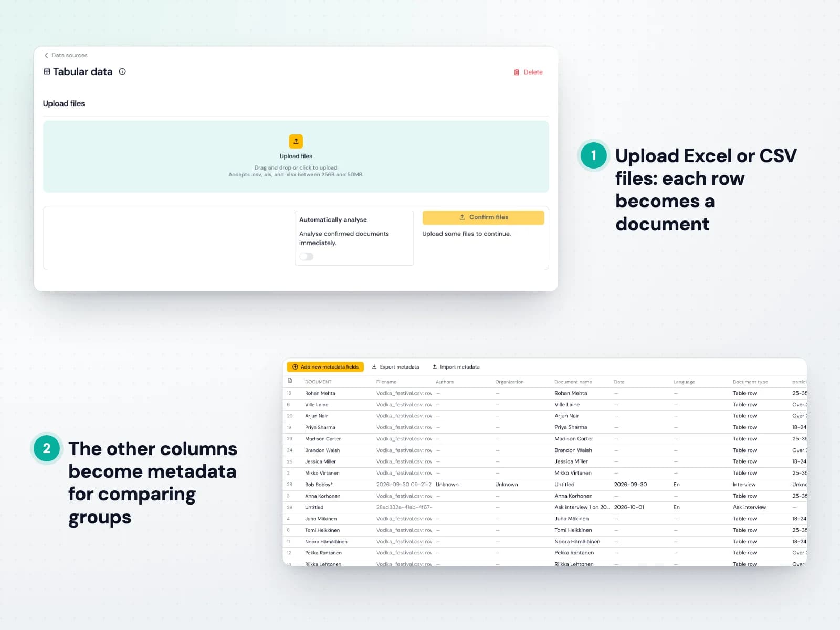The width and height of the screenshot is (840, 630).
Task: Click the Document name column header
Action: coord(573,382)
